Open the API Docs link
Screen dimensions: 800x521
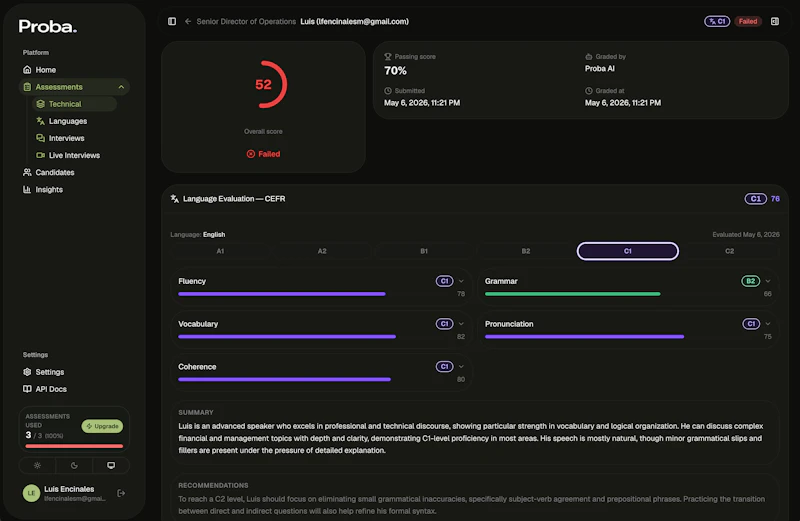tap(74, 389)
